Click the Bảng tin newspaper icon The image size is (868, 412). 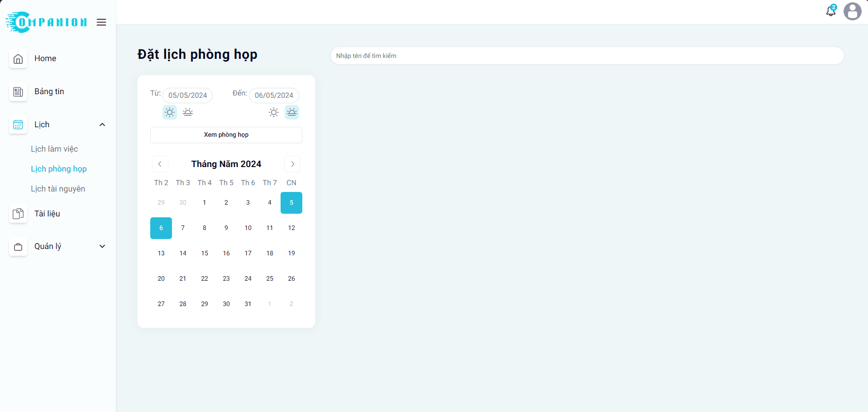point(18,92)
